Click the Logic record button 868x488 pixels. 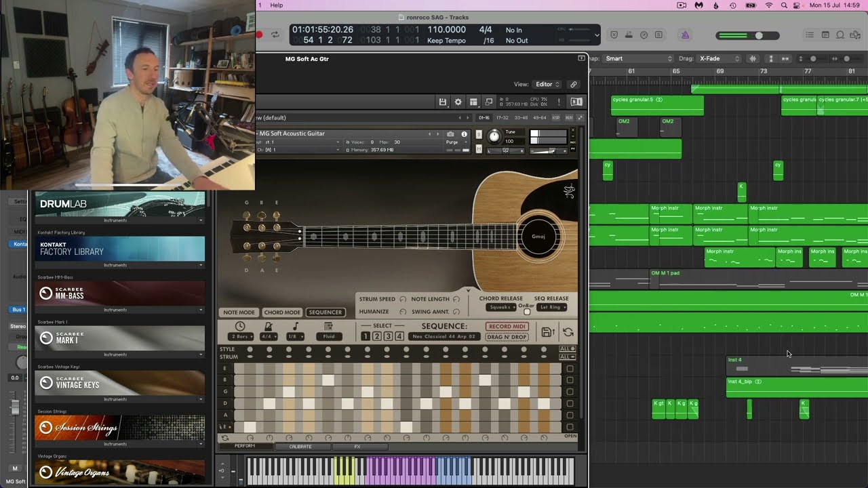[259, 35]
